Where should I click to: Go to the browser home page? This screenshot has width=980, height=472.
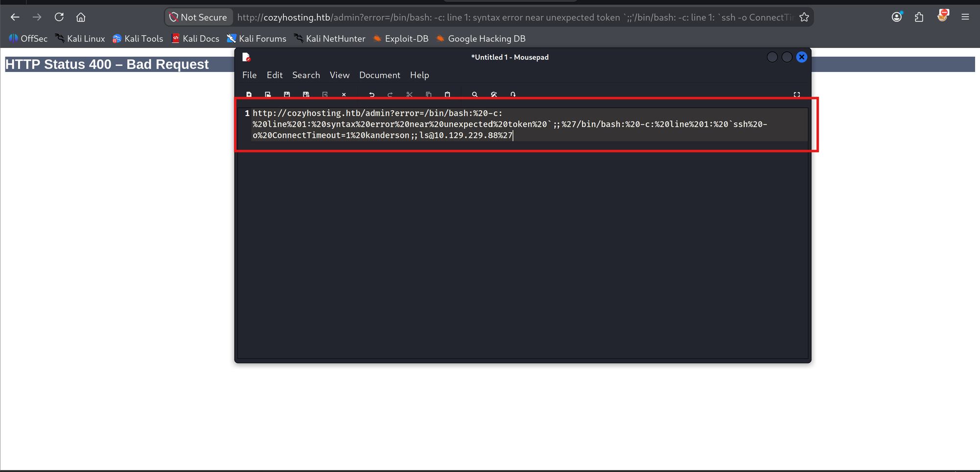81,17
